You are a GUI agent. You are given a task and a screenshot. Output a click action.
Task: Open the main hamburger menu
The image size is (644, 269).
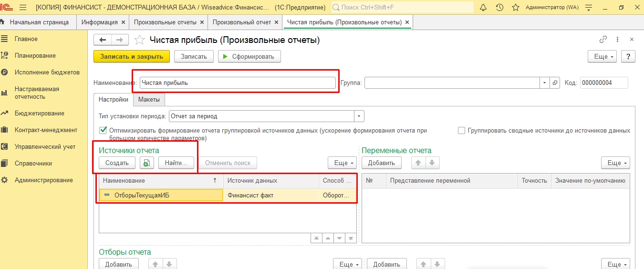pyautogui.click(x=22, y=8)
